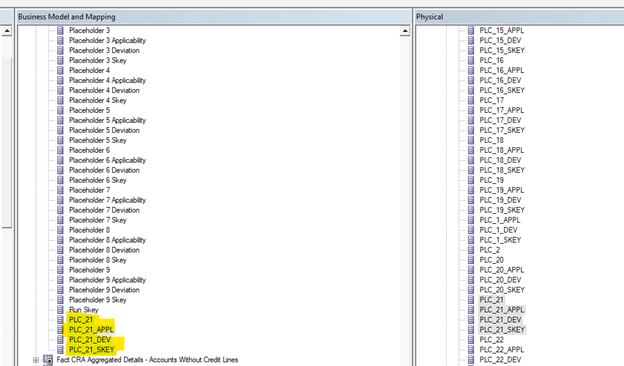Click the physical column icon beside PLC_2

point(471,250)
